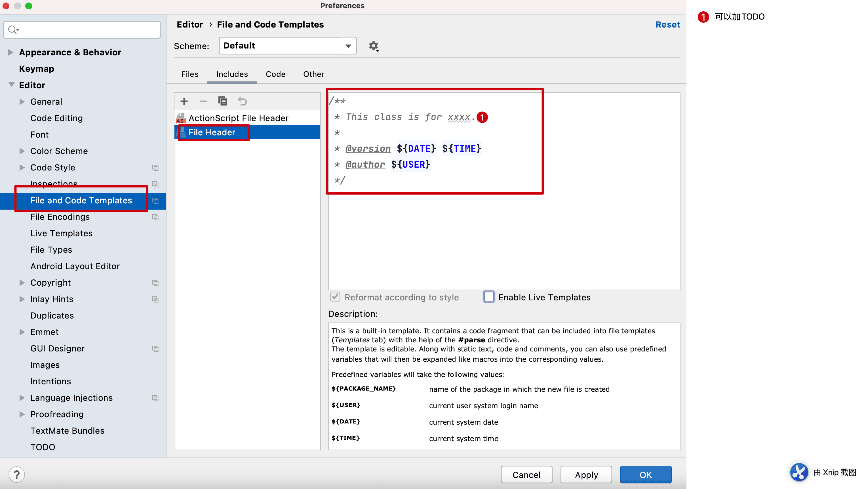The width and height of the screenshot is (868, 489).
Task: Click the help question mark icon
Action: coord(16,475)
